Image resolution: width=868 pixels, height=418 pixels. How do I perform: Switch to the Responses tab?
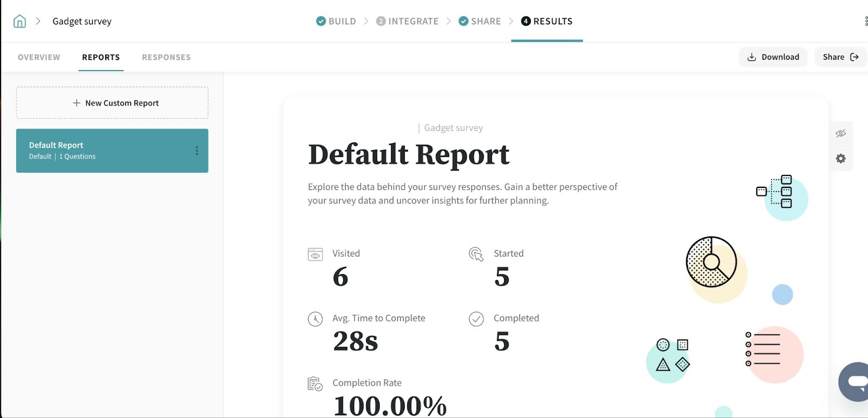166,57
